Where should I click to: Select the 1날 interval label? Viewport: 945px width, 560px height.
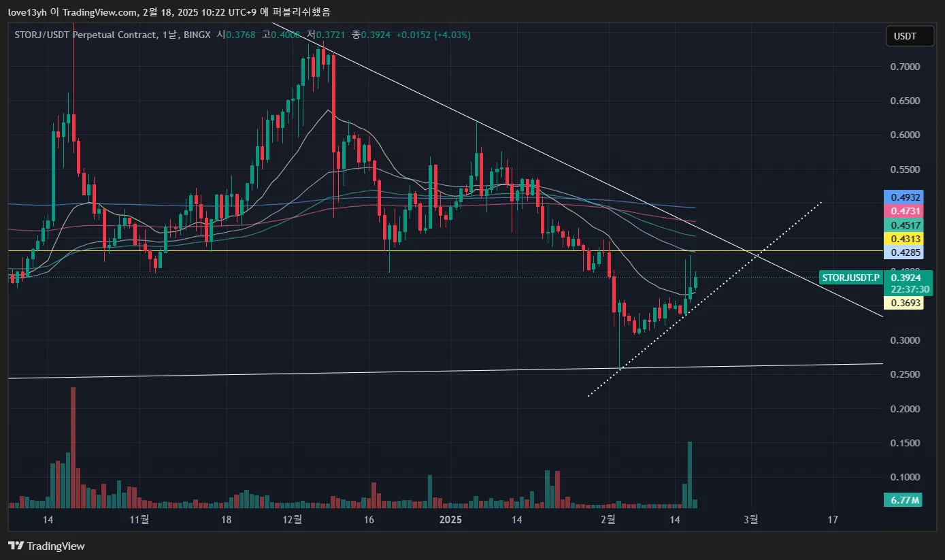click(x=170, y=35)
